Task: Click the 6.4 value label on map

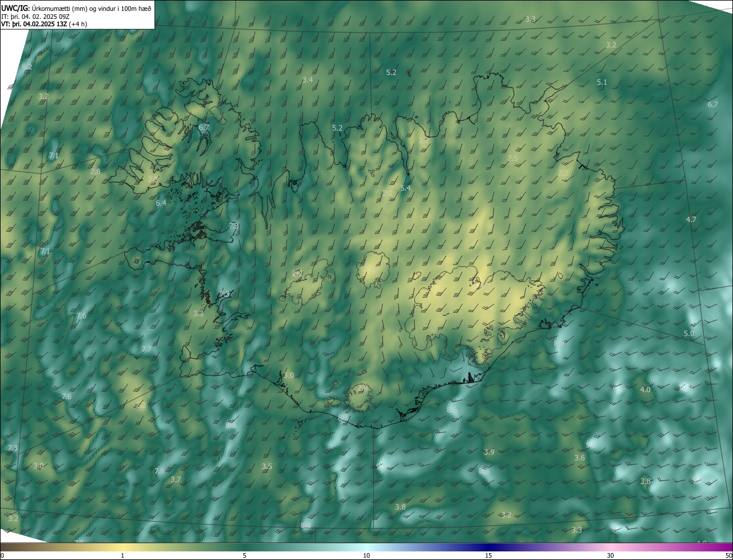Action: (161, 203)
